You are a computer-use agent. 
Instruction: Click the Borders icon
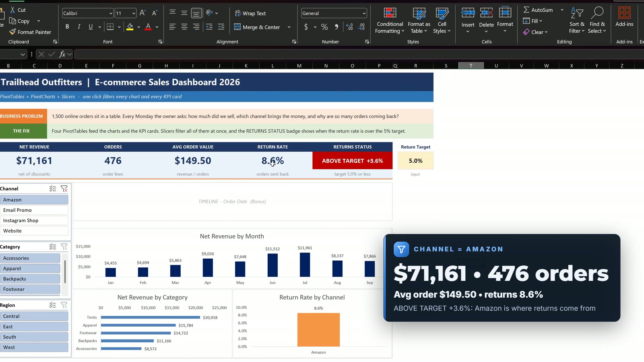point(110,27)
